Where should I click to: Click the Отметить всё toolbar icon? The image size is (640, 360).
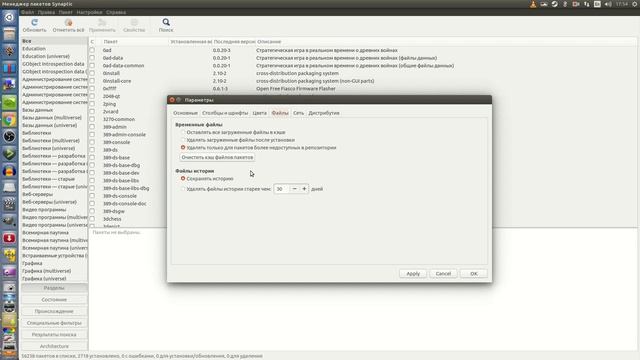tap(68, 22)
